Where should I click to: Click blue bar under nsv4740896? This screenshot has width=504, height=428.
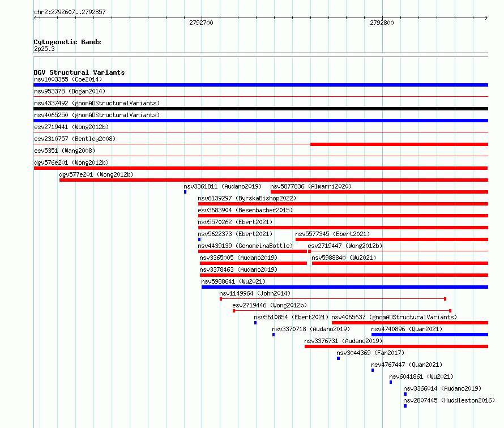430,335
